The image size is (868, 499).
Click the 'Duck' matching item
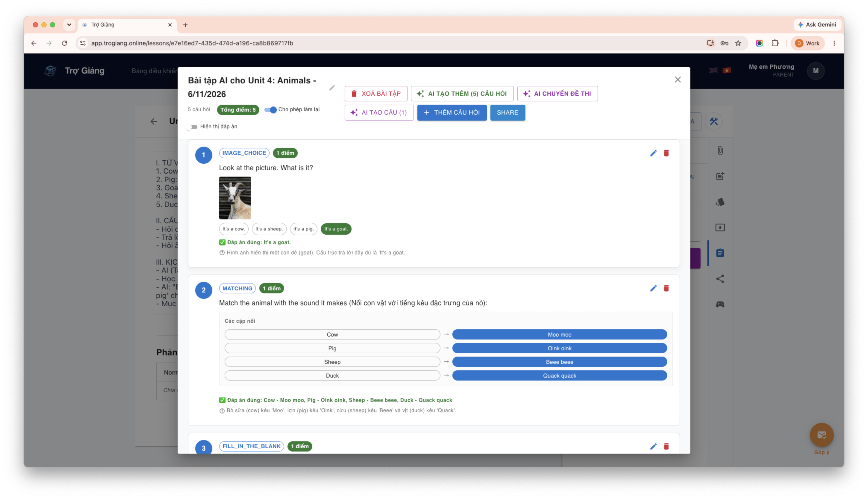[332, 376]
